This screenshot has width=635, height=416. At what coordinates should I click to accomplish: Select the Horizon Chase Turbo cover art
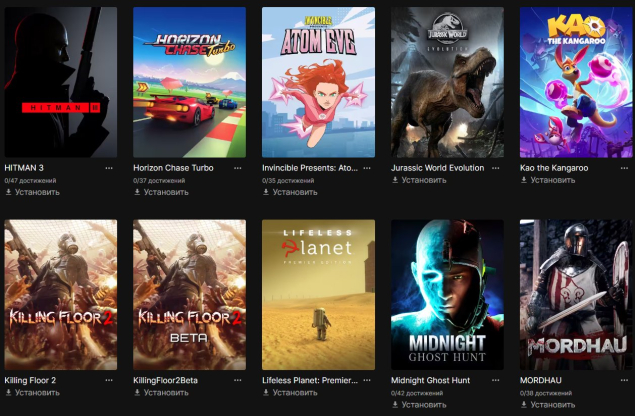click(190, 82)
